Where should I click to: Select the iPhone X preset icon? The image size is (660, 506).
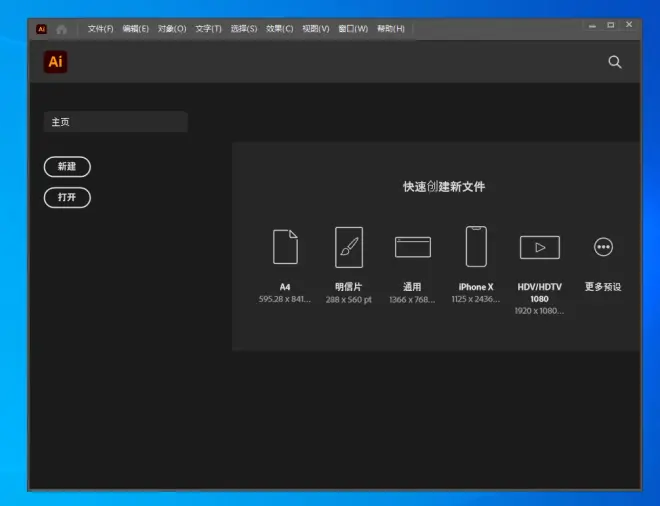tap(476, 246)
